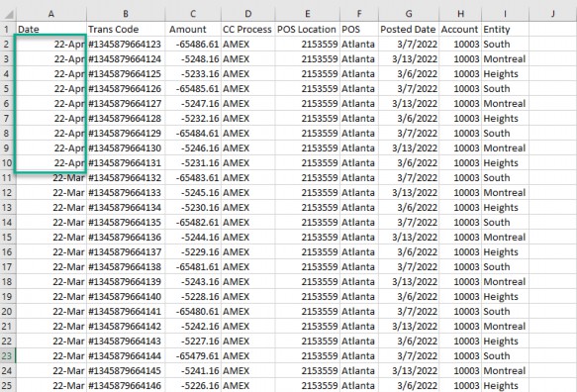Image resolution: width=577 pixels, height=392 pixels.
Task: Select cell with #1345879664138
Action: (126, 267)
